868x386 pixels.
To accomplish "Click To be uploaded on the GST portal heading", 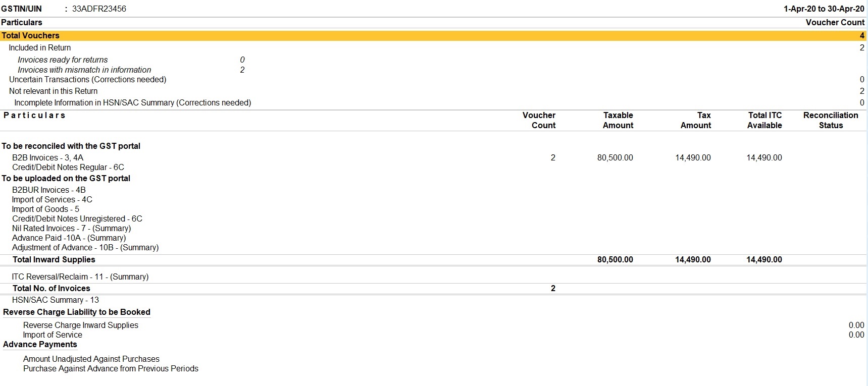I will pos(66,178).
